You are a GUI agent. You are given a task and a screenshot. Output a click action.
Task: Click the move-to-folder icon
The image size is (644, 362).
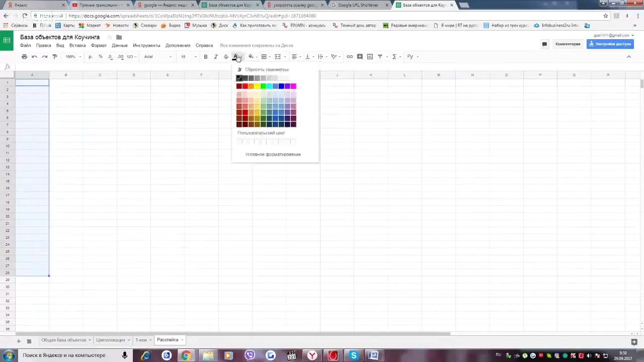coord(119,37)
